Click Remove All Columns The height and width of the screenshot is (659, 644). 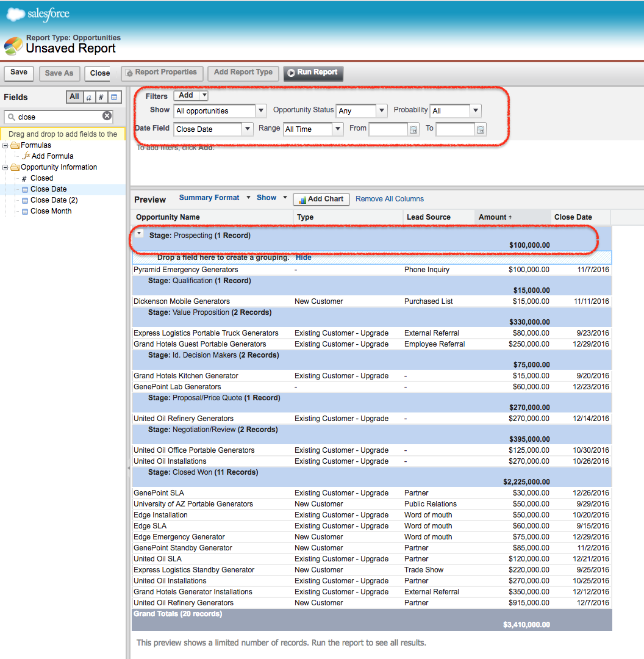pyautogui.click(x=391, y=198)
